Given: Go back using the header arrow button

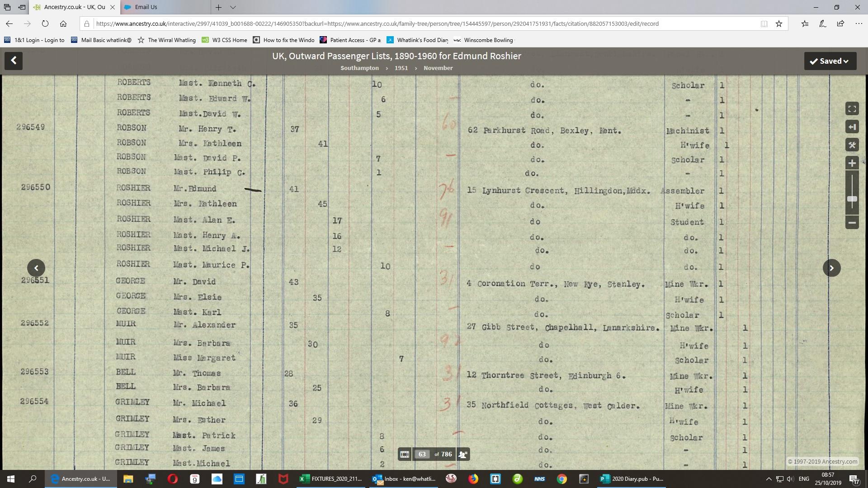Looking at the screenshot, I should point(14,61).
